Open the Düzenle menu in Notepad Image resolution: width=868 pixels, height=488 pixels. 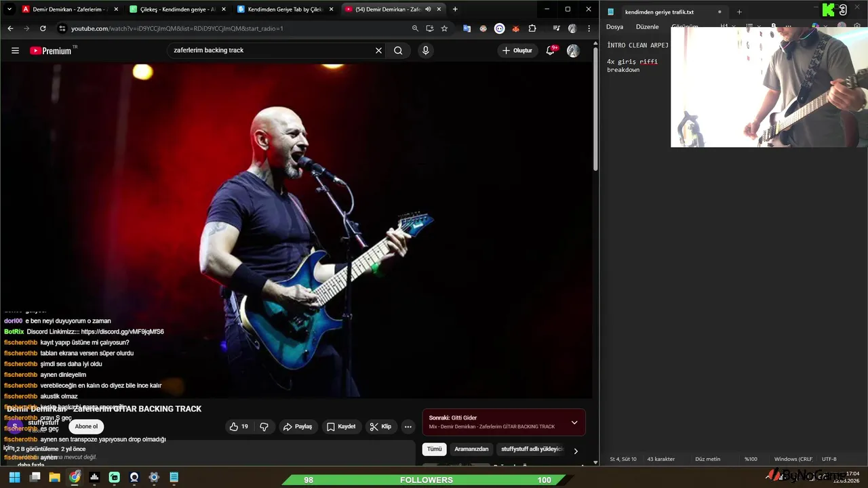click(x=647, y=26)
